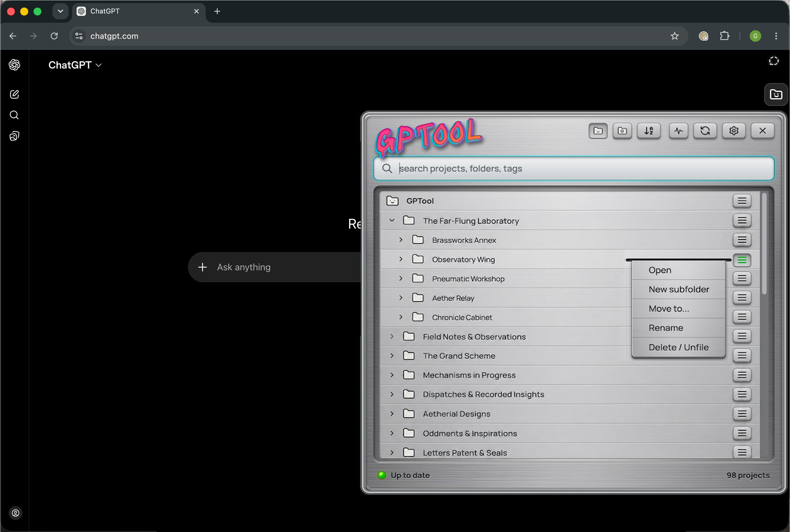Click the 98 projects count
This screenshot has width=790, height=532.
pyautogui.click(x=748, y=475)
